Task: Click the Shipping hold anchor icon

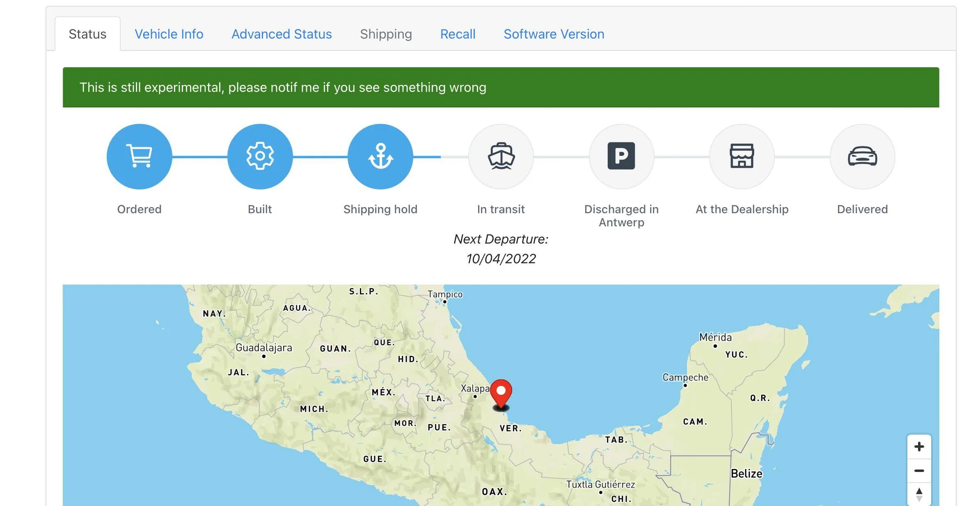Action: (x=380, y=157)
